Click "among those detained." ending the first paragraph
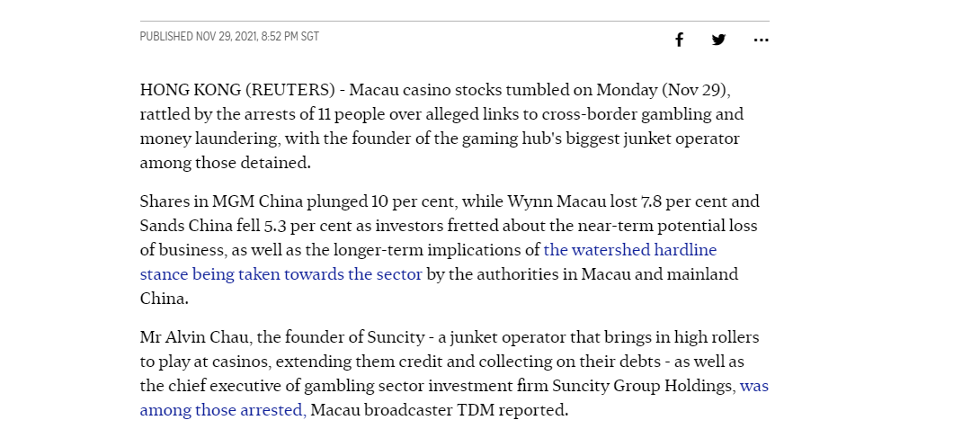 225,163
